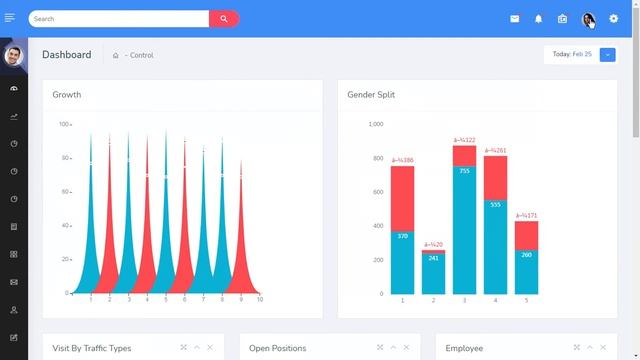Collapse the Open Positions panel
Viewport: 640px width, 360px height.
393,347
